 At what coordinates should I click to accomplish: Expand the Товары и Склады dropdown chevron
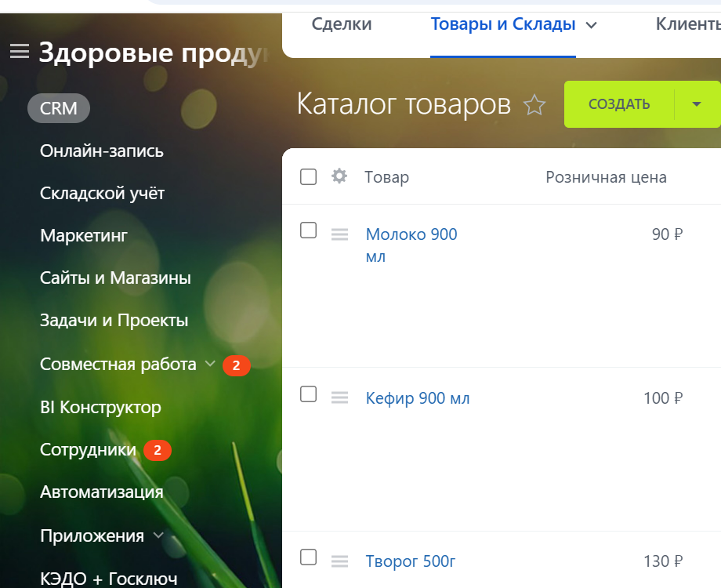click(x=592, y=24)
